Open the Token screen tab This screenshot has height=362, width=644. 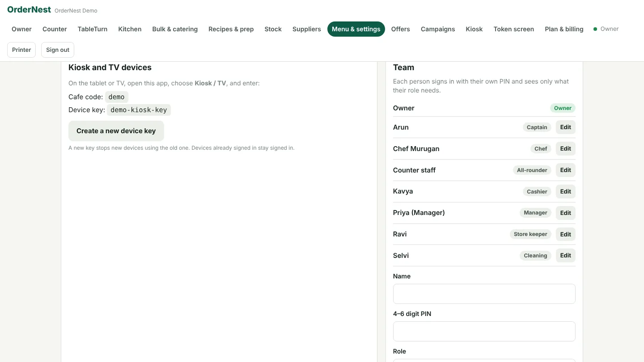[514, 29]
